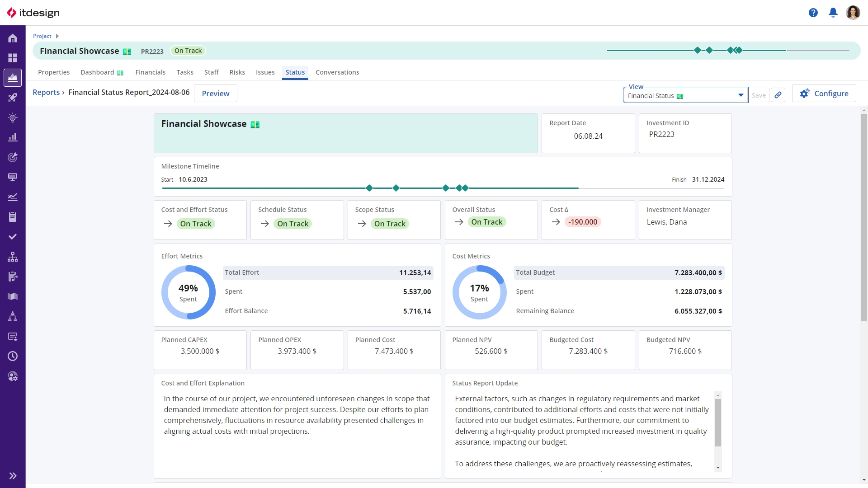Click the notifications bell icon
868x488 pixels.
pyautogui.click(x=833, y=13)
